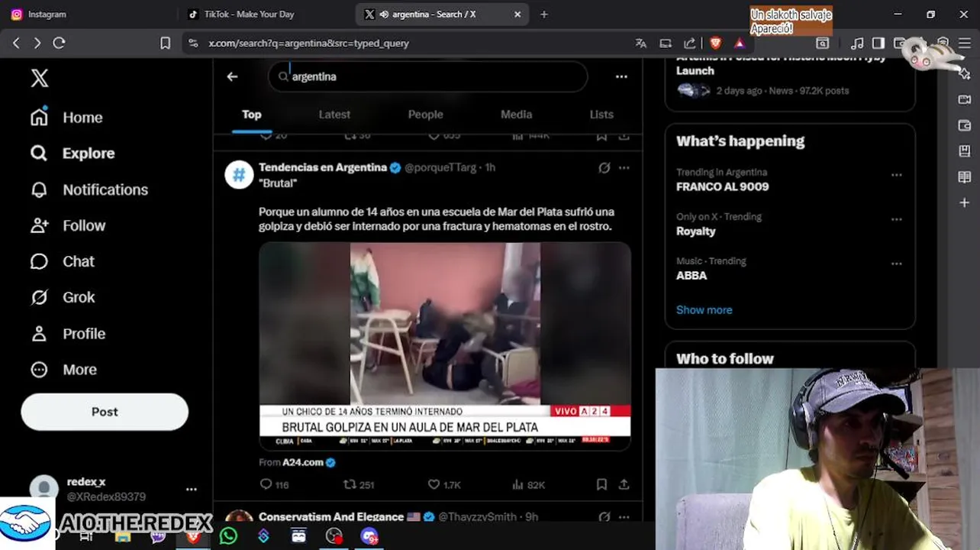This screenshot has height=550, width=980.
Task: Click the Post button
Action: pos(105,412)
